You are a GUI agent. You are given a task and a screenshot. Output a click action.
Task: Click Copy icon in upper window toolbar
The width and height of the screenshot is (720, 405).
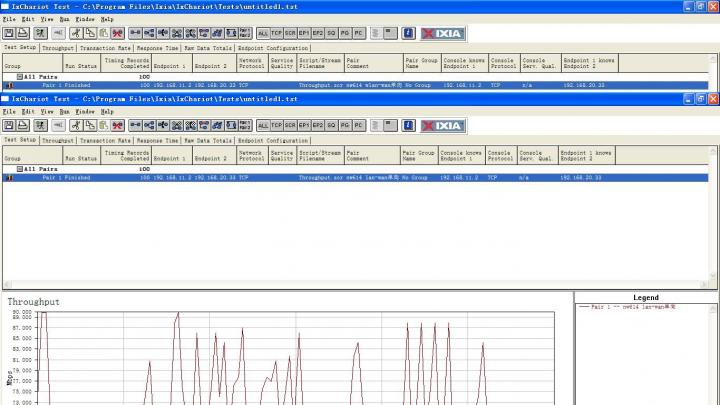coord(90,33)
